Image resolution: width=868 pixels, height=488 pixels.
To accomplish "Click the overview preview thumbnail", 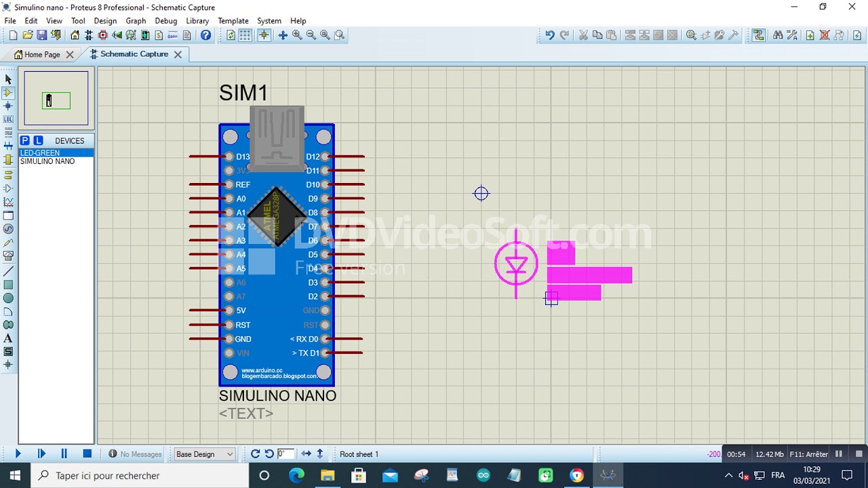I will [x=56, y=98].
